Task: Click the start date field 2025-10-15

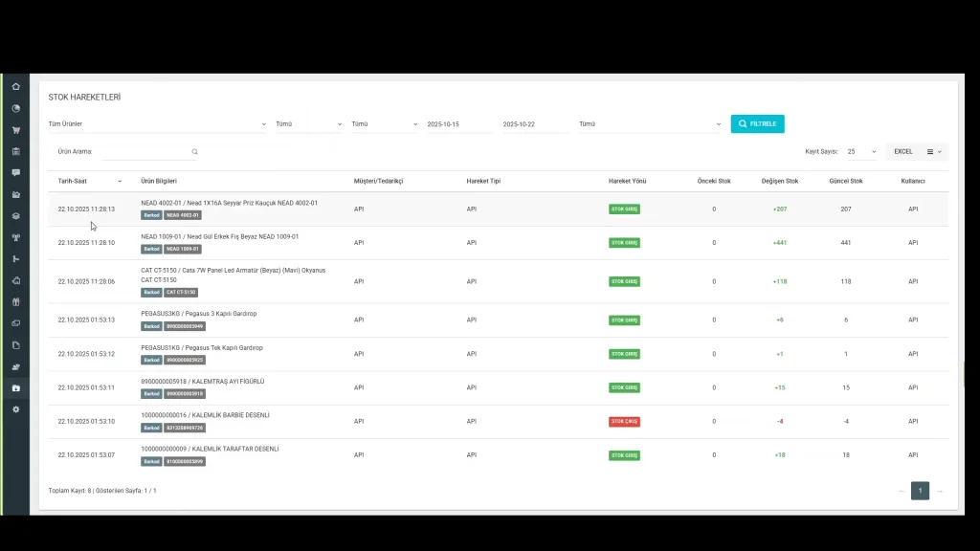Action: [459, 124]
